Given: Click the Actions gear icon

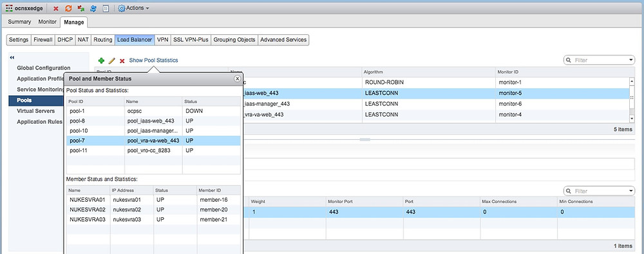Looking at the screenshot, I should click(122, 8).
